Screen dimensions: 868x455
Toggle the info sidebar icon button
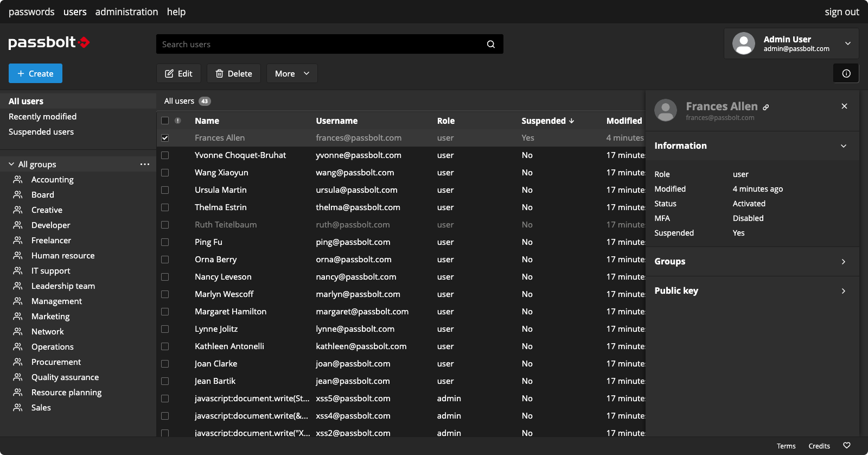[x=846, y=73]
